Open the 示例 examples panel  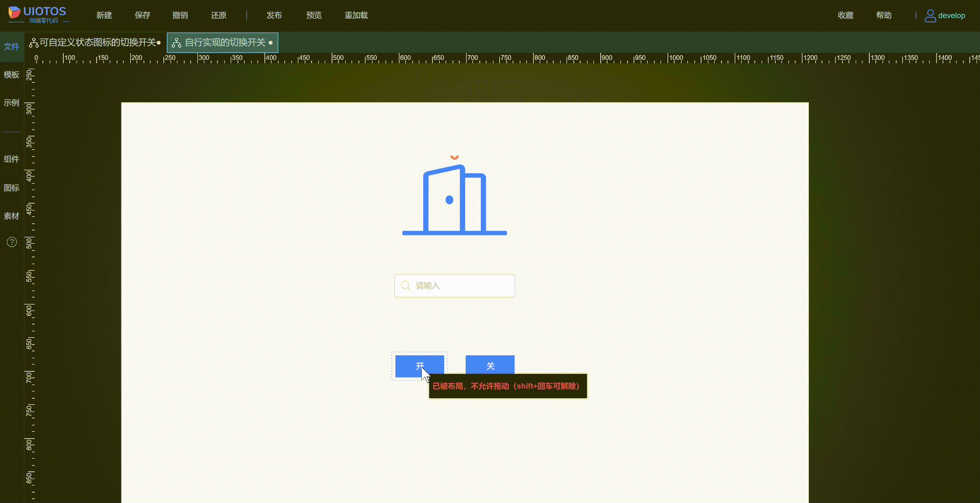coord(12,103)
